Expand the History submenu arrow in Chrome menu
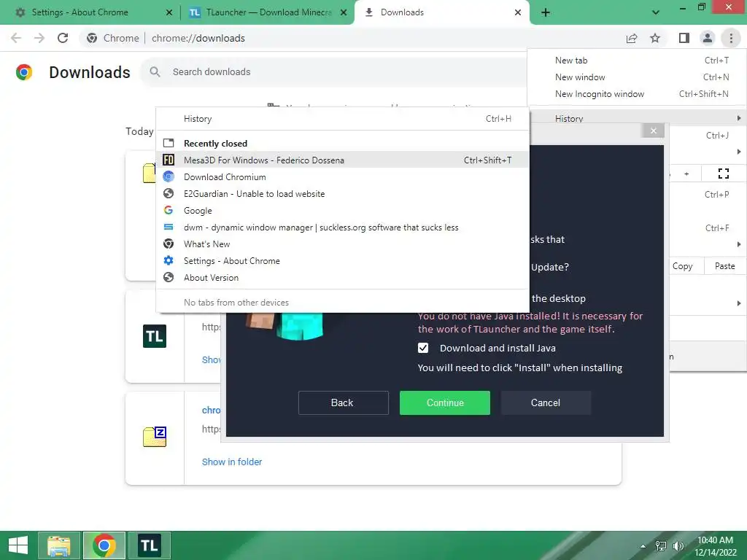Viewport: 747px width, 560px height. tap(739, 118)
